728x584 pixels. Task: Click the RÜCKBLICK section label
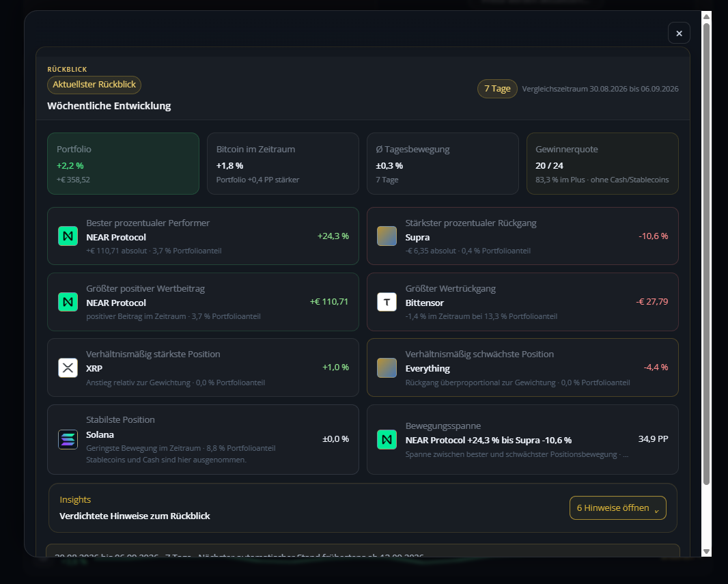click(68, 69)
